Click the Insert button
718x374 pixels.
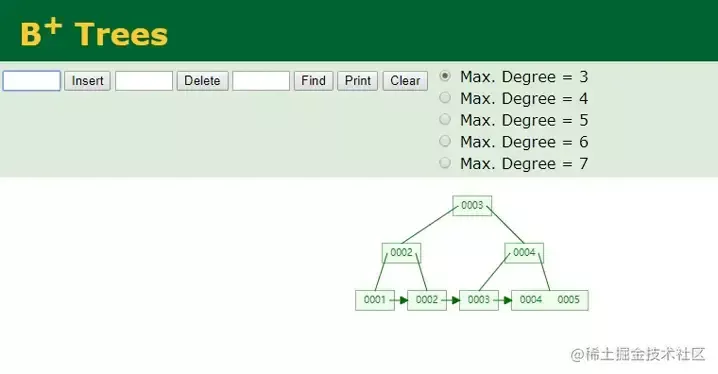[87, 81]
